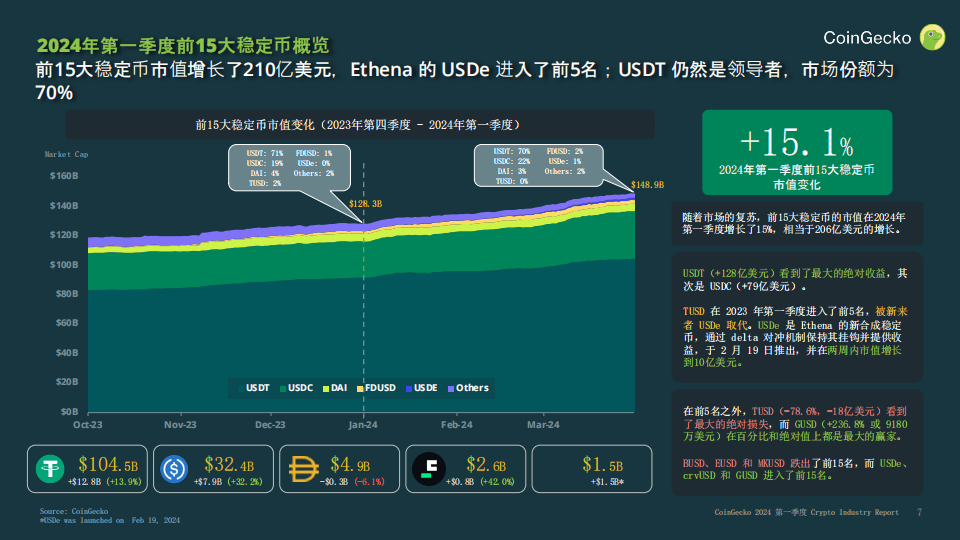
Task: Click the page number 7
Action: (x=919, y=512)
